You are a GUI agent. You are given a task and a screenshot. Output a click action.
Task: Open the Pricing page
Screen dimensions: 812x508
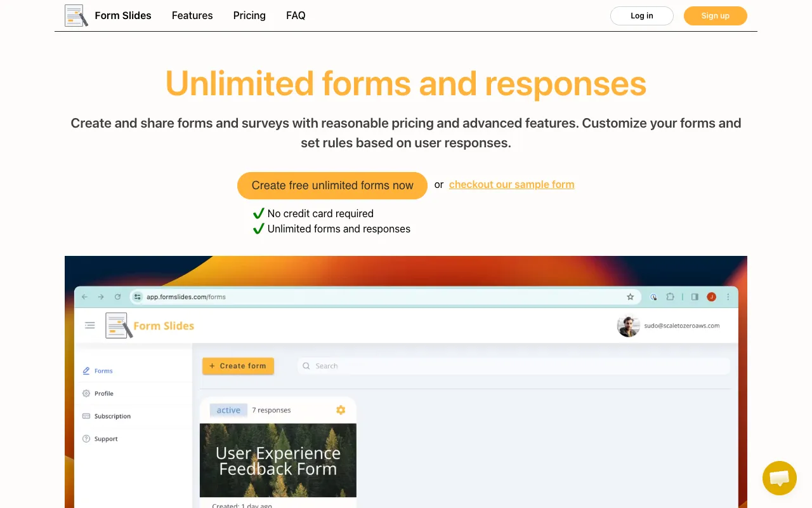[249, 15]
